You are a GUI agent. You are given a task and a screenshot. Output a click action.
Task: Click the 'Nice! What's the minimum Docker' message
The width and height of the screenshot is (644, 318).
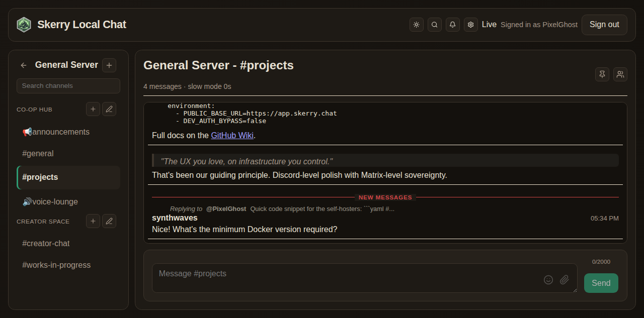point(245,230)
